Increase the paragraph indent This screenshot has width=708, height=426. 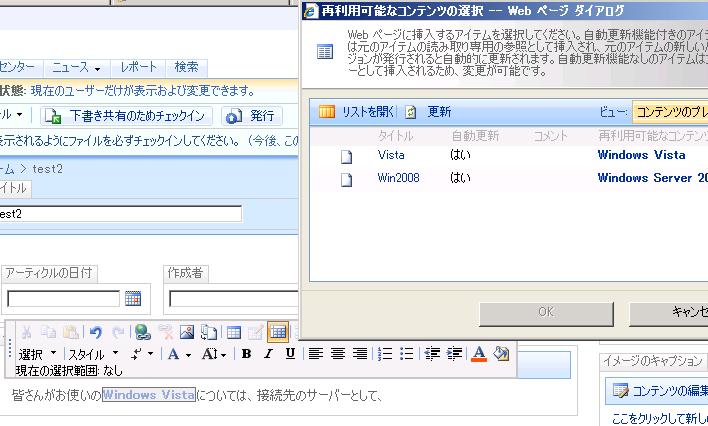(454, 354)
